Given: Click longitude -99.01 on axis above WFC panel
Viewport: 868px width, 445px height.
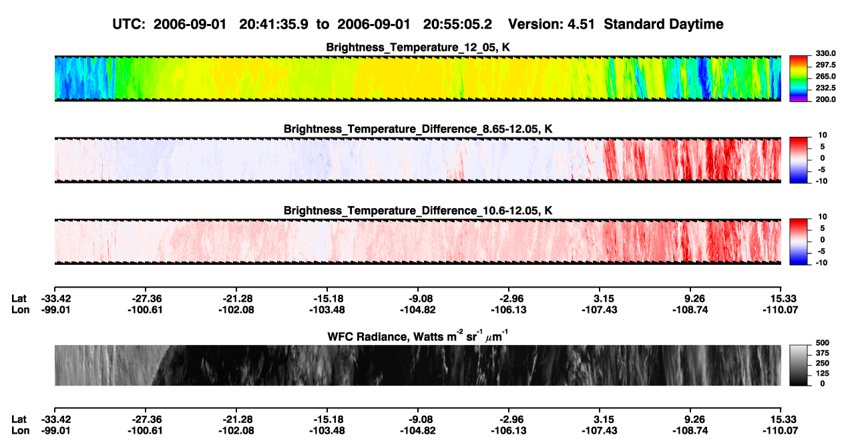Looking at the screenshot, I should 55,310.
